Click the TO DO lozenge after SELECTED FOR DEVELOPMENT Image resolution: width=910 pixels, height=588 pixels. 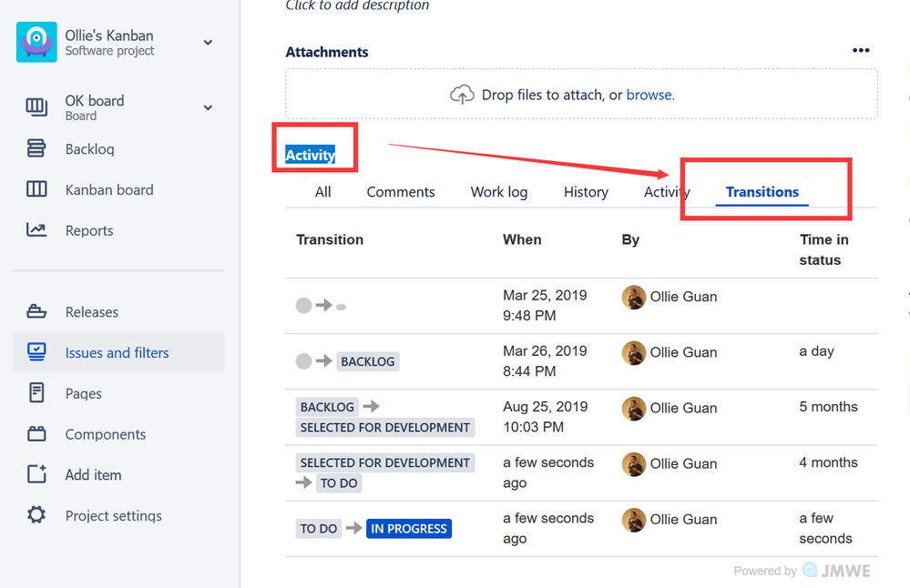coord(339,483)
